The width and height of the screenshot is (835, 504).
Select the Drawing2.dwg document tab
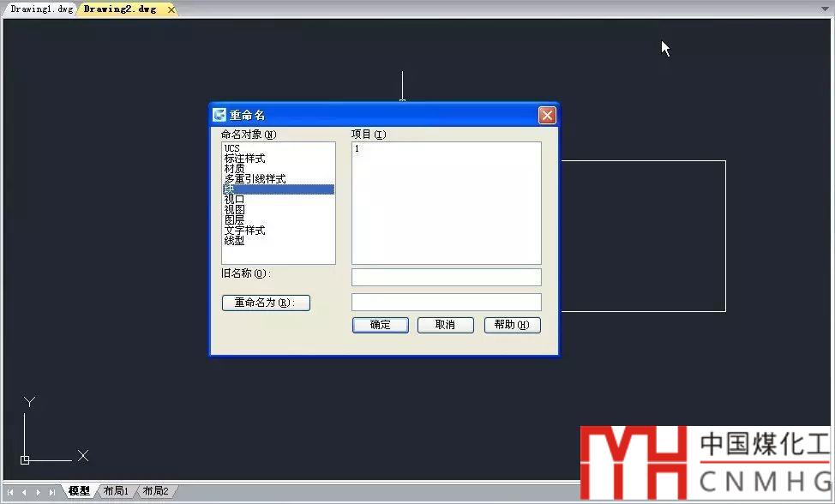click(120, 9)
